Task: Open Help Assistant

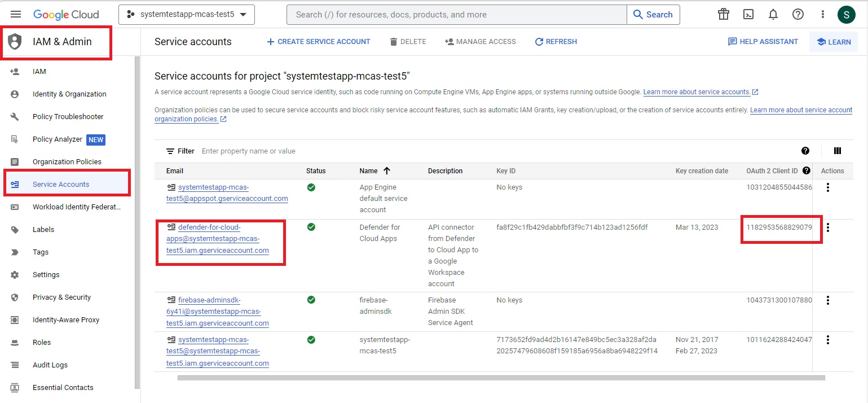Action: point(763,42)
